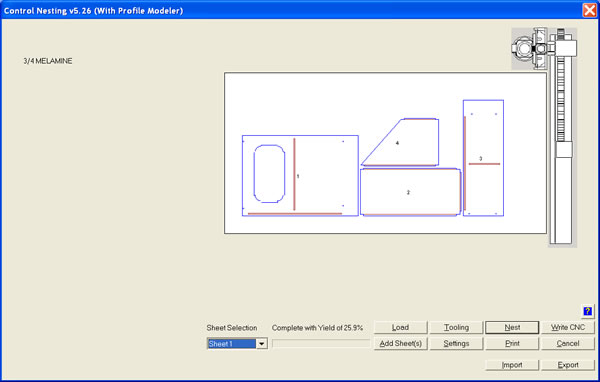The image size is (600, 382).
Task: Run the Nest button
Action: 512,327
